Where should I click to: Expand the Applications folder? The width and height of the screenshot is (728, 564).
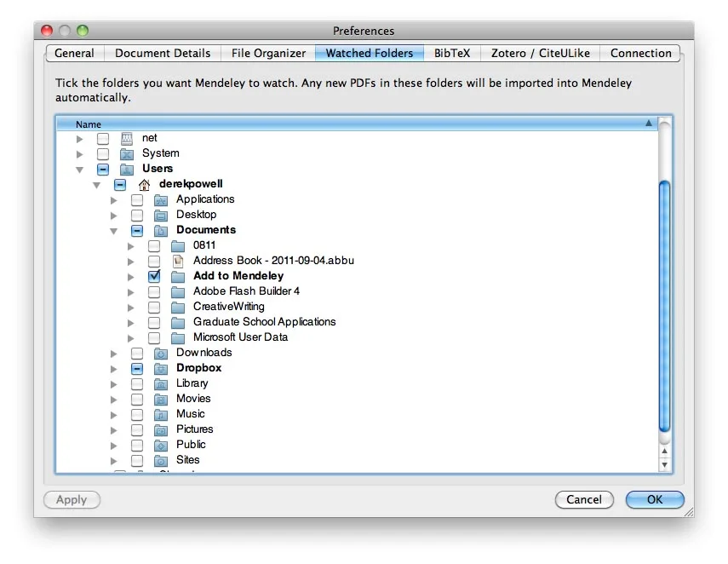coord(114,200)
